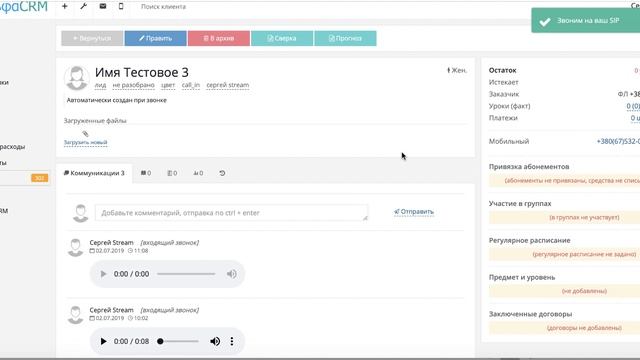Image resolution: width=640 pixels, height=360 pixels.
Task: Mute the 11:08 call recording volume icon
Action: click(231, 274)
